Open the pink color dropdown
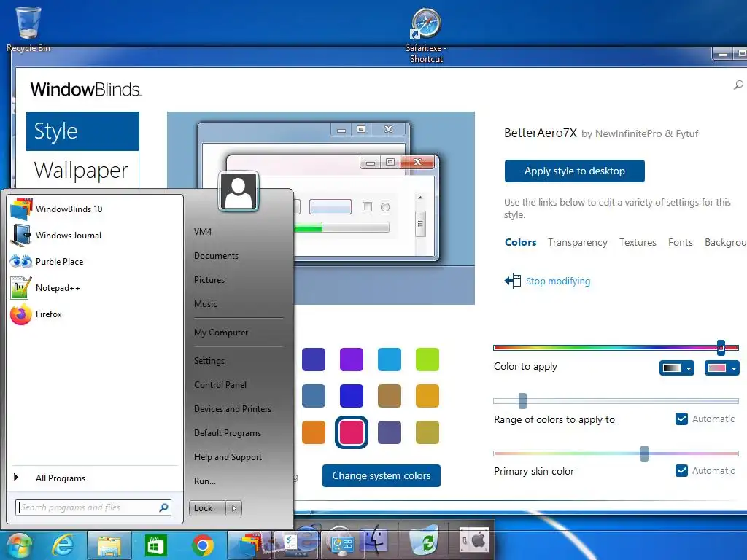 coord(721,367)
